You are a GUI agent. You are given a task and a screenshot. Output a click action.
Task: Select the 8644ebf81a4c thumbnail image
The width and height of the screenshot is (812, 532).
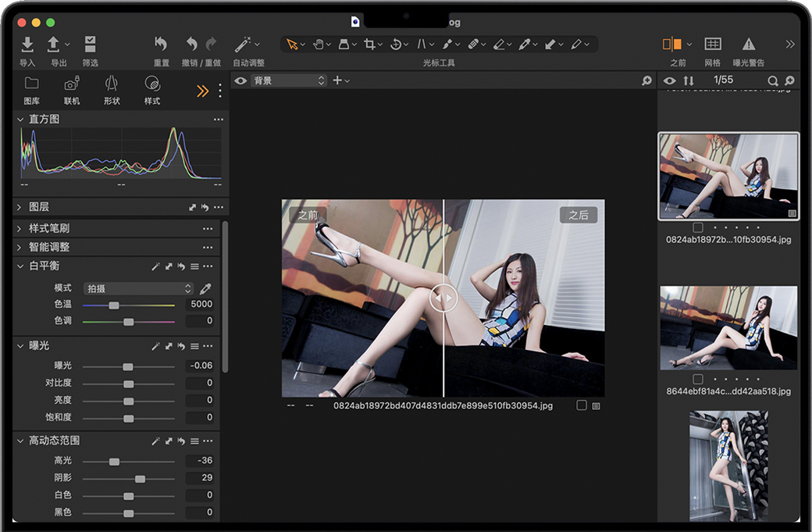728,327
